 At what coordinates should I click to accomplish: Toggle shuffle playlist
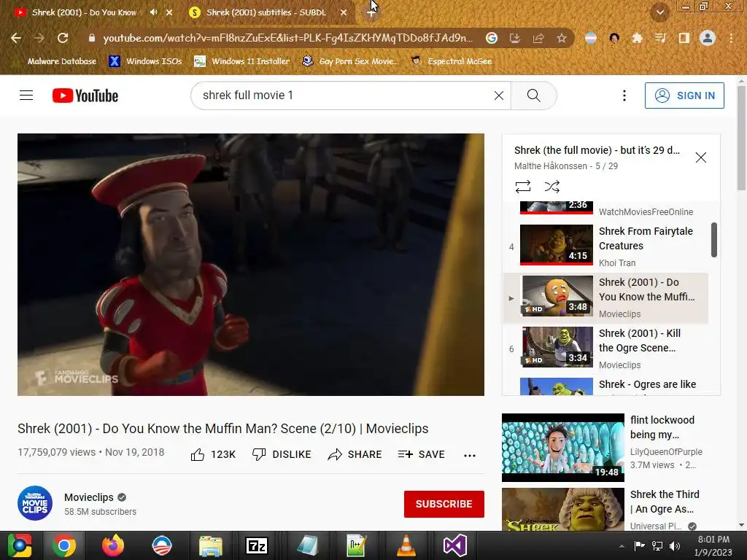click(551, 186)
